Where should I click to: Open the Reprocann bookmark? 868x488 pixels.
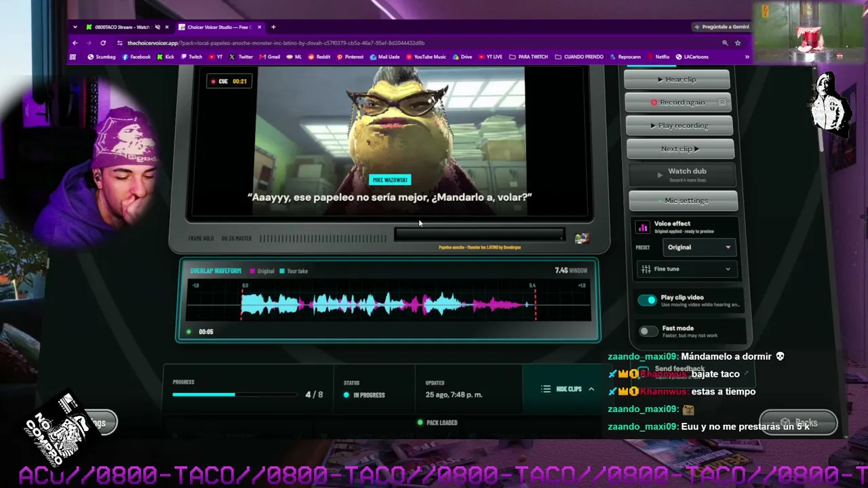[x=625, y=57]
